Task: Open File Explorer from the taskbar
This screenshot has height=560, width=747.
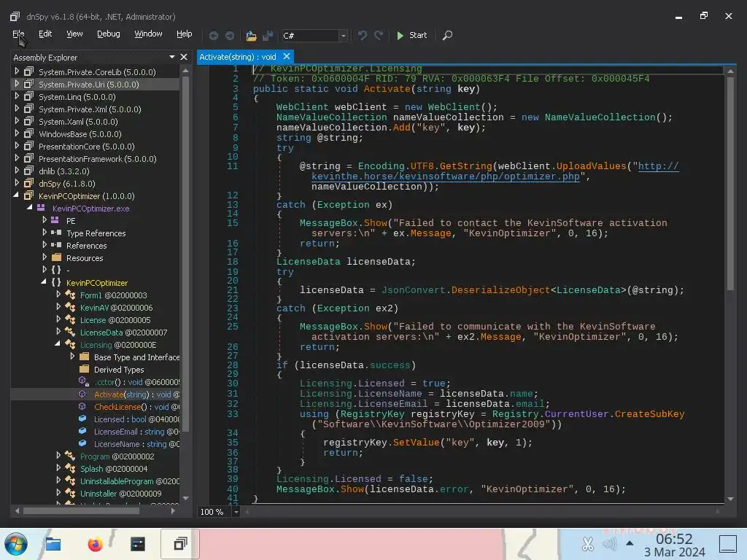Action: [x=53, y=544]
